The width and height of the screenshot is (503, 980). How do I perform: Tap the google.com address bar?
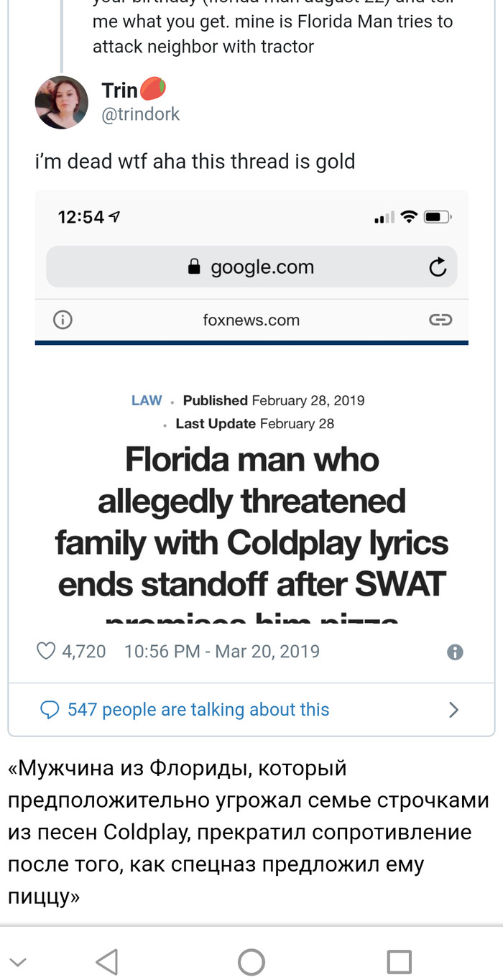click(x=251, y=267)
